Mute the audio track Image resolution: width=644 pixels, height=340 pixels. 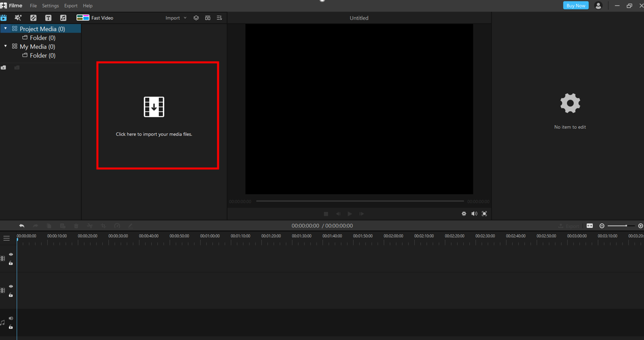click(x=11, y=318)
